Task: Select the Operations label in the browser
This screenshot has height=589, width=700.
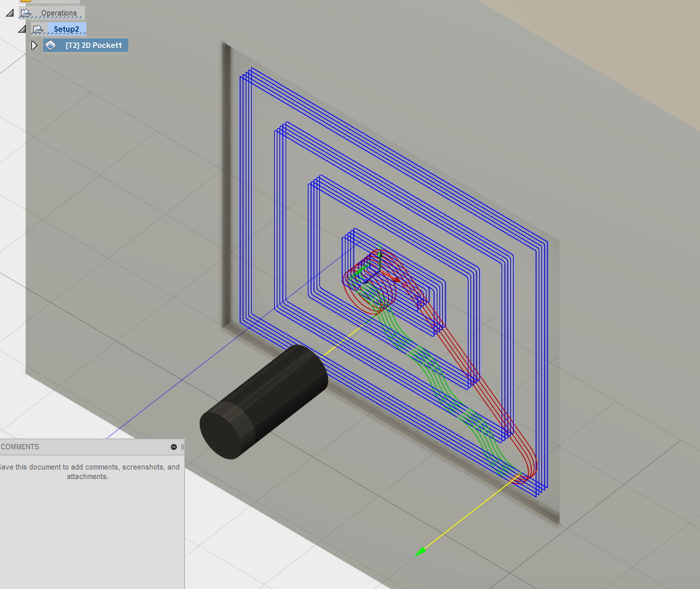Action: click(x=59, y=13)
